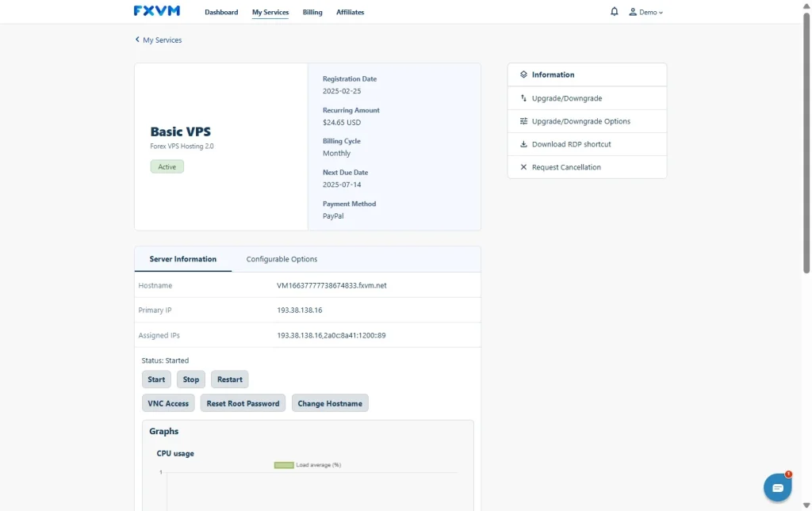Go back via the My Services breadcrumb link
The height and width of the screenshot is (511, 812).
point(162,40)
